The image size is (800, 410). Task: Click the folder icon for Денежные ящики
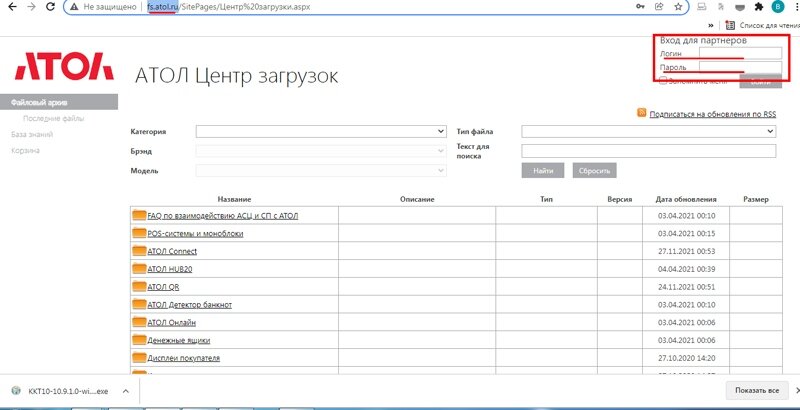point(139,340)
